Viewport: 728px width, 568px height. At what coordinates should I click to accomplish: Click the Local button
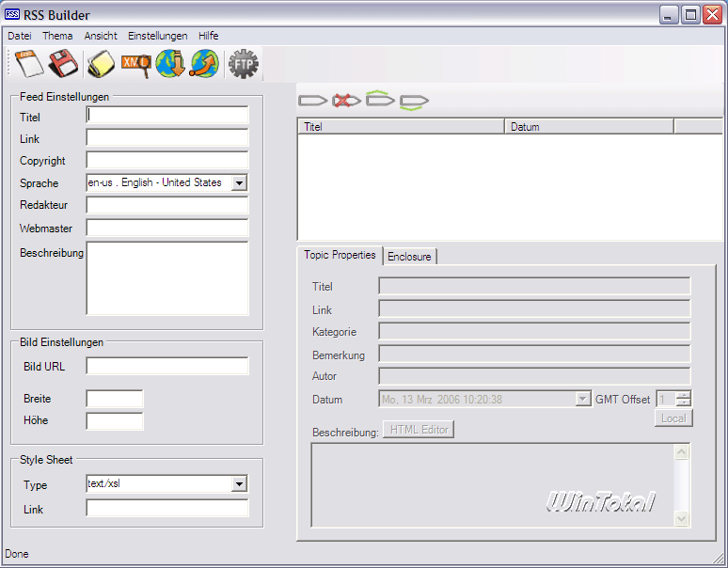point(673,418)
